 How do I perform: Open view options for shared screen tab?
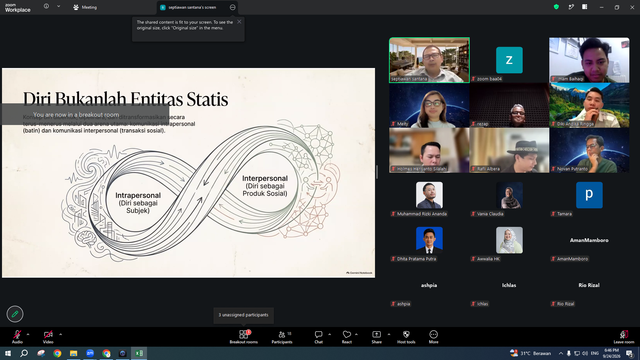[232, 7]
